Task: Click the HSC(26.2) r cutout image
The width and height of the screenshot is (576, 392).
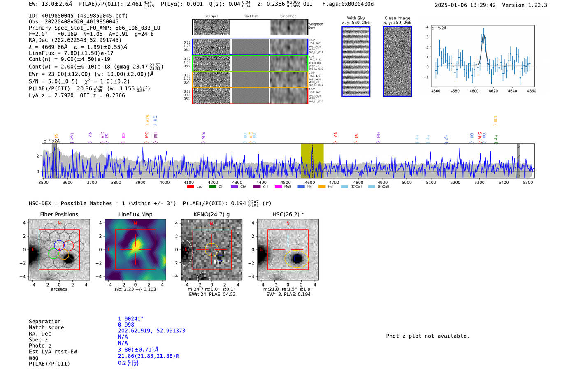Action: coord(288,250)
